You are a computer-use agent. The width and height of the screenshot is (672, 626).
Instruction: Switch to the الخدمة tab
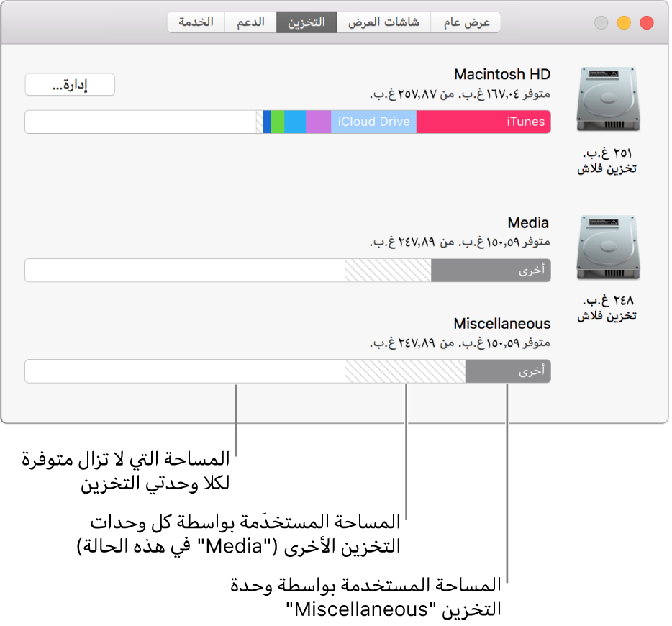[196, 22]
